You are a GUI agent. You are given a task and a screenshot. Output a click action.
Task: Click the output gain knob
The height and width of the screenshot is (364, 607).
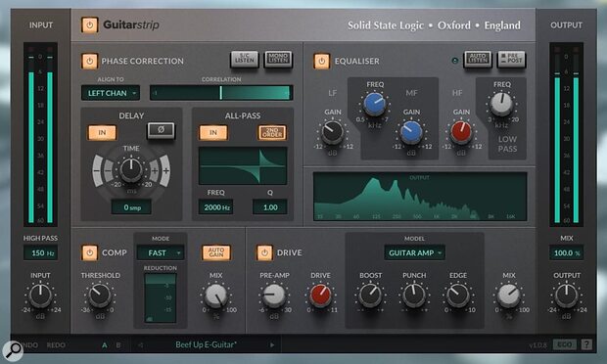(566, 296)
